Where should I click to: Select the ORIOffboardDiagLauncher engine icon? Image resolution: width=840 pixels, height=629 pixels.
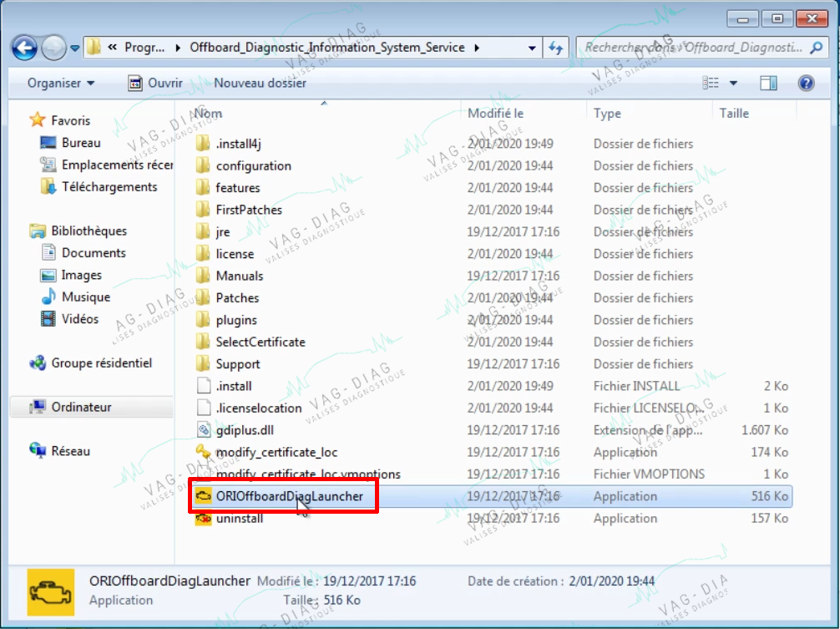pyautogui.click(x=203, y=496)
